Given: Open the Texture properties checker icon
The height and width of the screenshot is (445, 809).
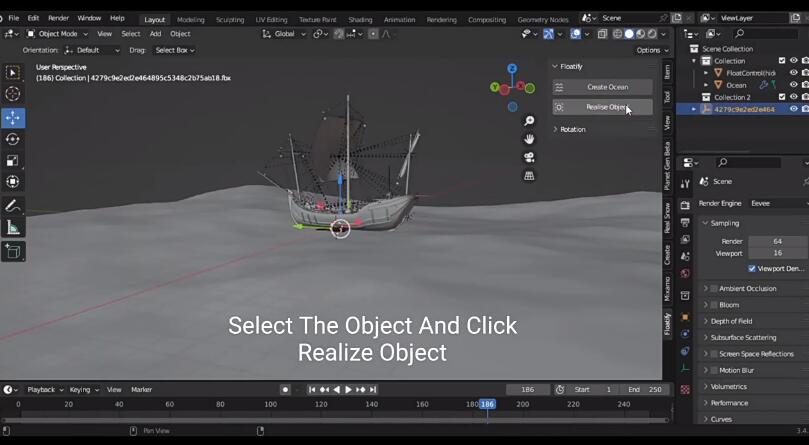Looking at the screenshot, I should coord(685,390).
